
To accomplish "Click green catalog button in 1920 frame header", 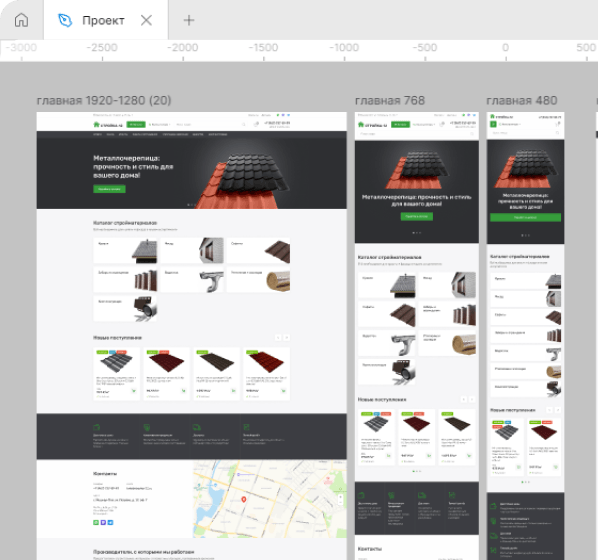I will click(x=136, y=124).
